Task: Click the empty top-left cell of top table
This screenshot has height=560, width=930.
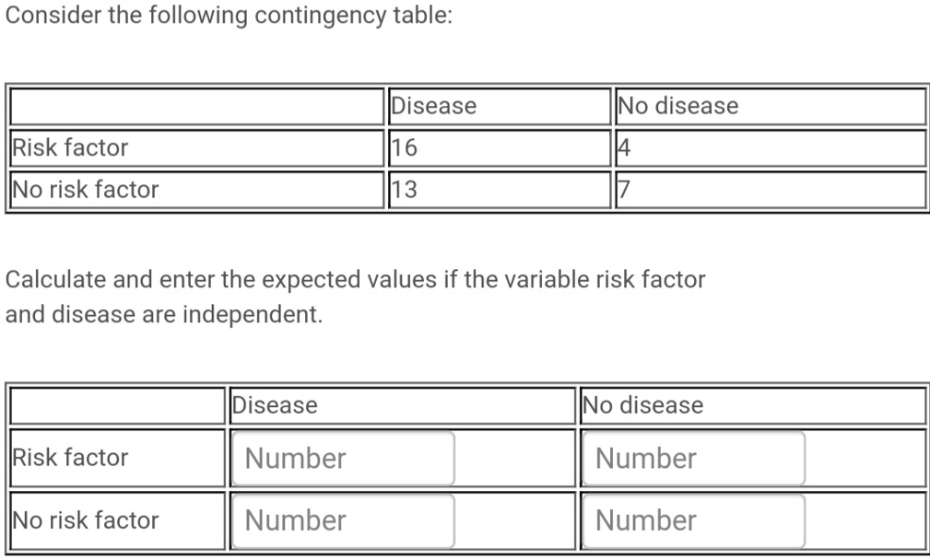Action: (196, 106)
